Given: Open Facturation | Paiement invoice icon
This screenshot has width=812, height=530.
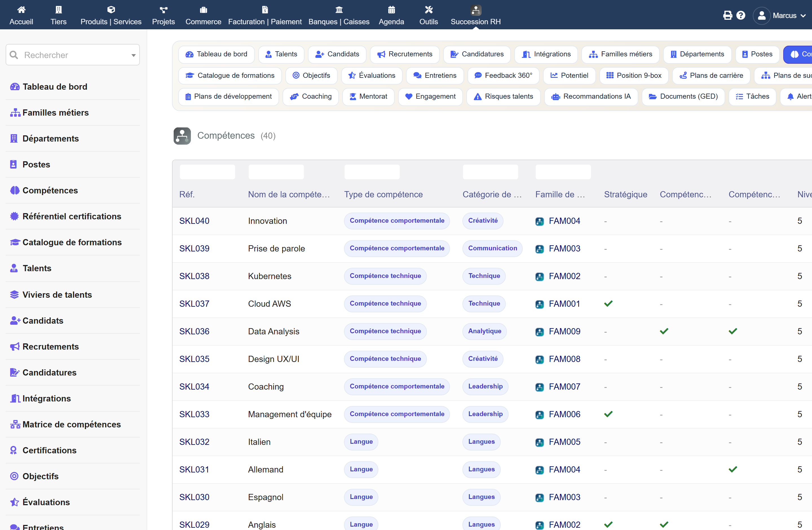Looking at the screenshot, I should point(265,10).
